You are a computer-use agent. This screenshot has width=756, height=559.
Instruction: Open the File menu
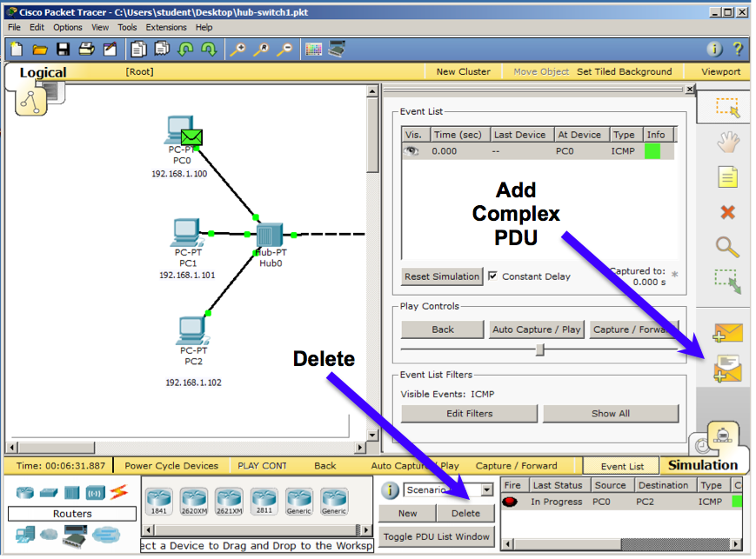[x=14, y=27]
